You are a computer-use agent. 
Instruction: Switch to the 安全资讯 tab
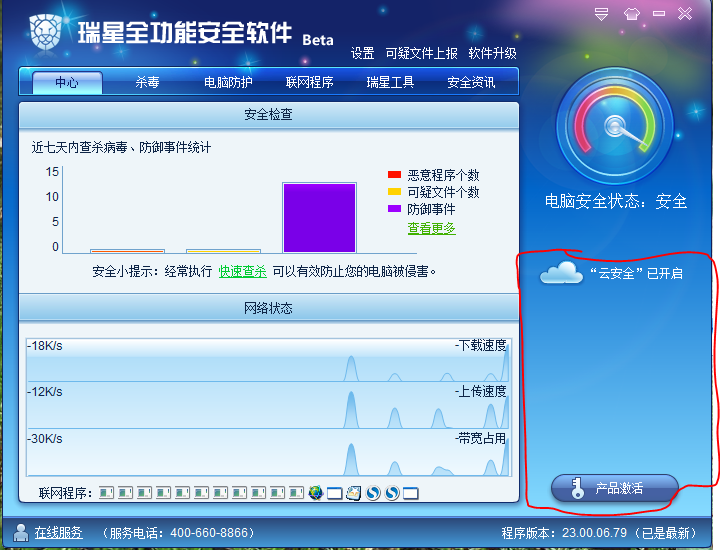[471, 83]
